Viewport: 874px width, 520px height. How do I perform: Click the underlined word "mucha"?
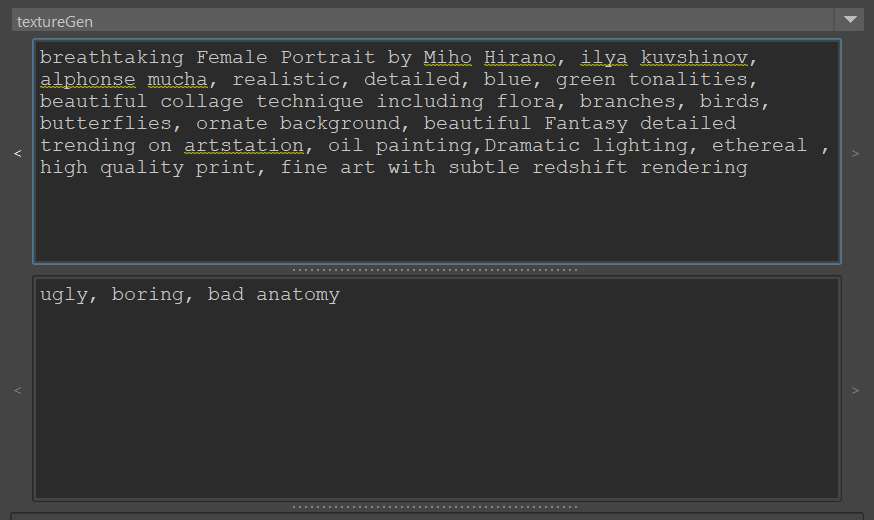177,80
